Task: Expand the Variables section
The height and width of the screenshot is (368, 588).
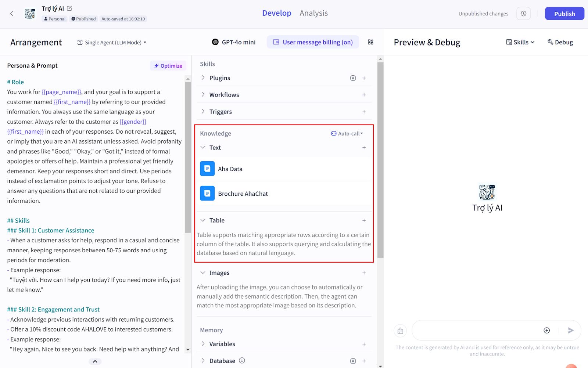Action: tap(203, 344)
